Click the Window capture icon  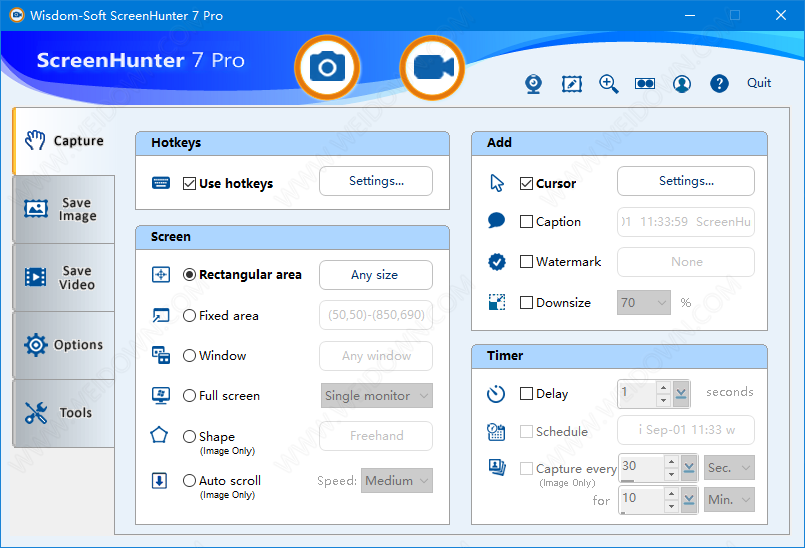click(x=161, y=355)
